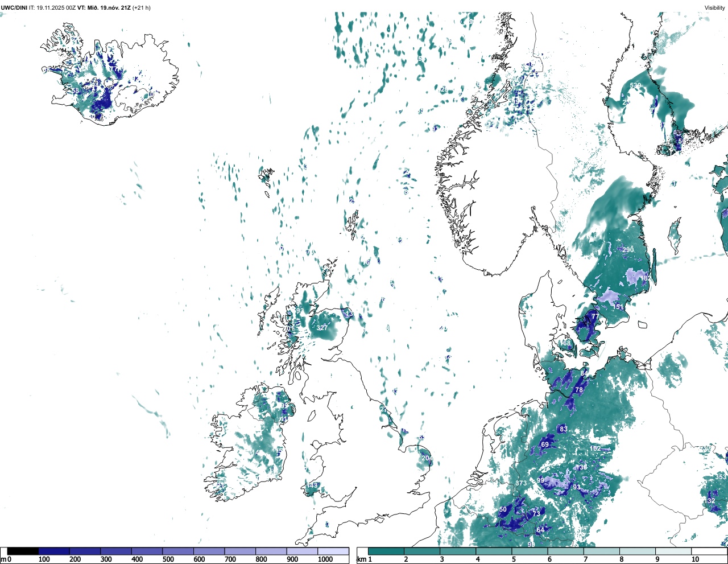Click the Visibility title at top right
The width and height of the screenshot is (728, 564).
(x=715, y=8)
